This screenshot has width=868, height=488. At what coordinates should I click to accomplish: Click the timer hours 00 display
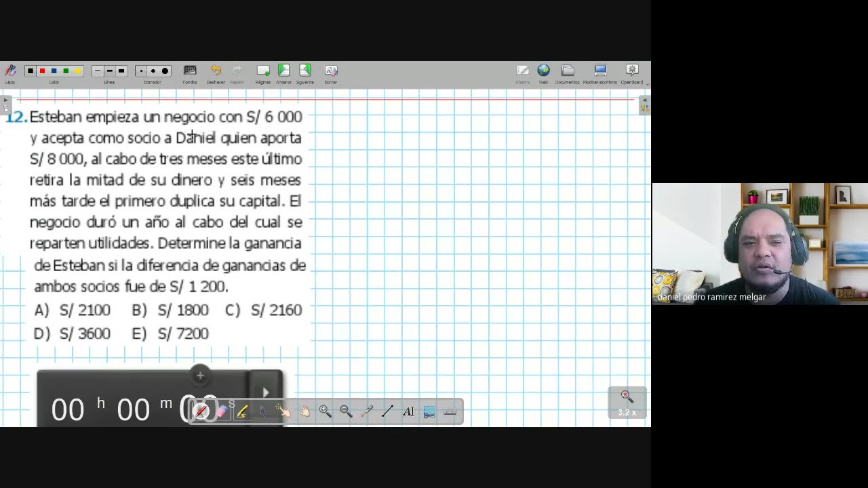click(x=68, y=410)
